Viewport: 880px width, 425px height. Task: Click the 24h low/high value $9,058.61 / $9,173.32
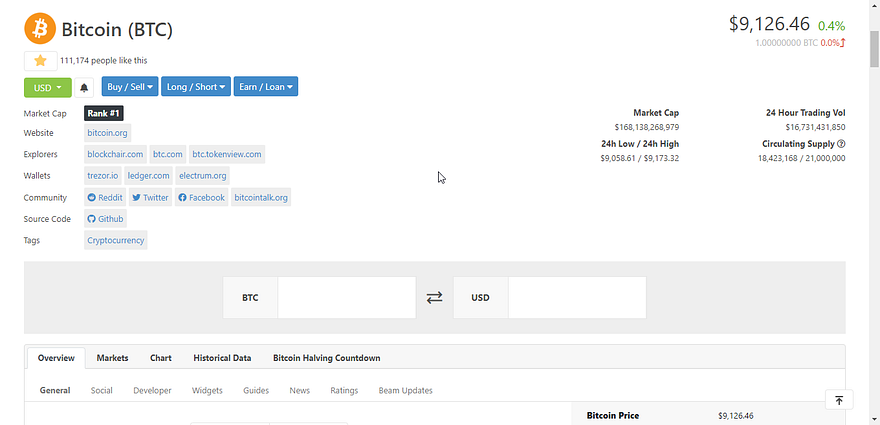pos(640,158)
